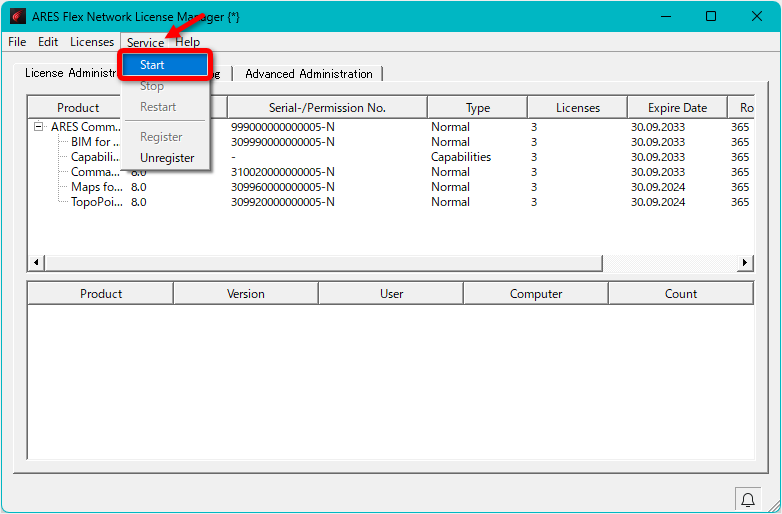The width and height of the screenshot is (782, 514).
Task: Select the Maps fo... tree item
Action: click(97, 186)
